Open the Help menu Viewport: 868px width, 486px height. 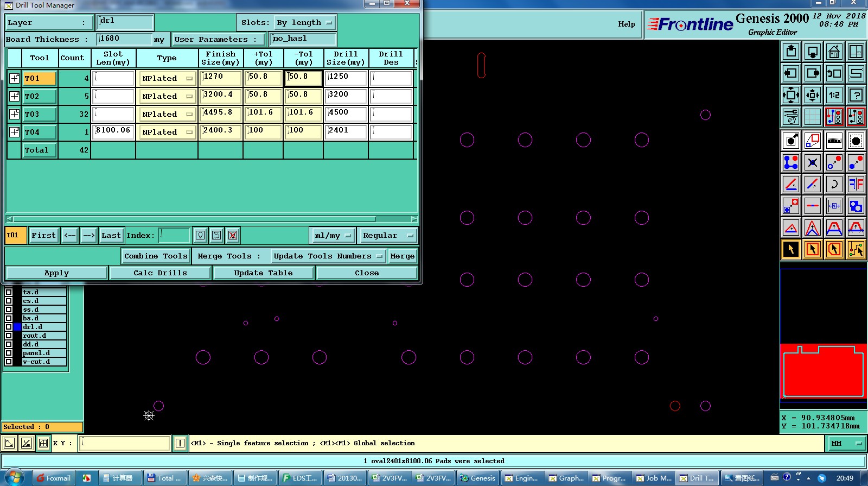627,24
